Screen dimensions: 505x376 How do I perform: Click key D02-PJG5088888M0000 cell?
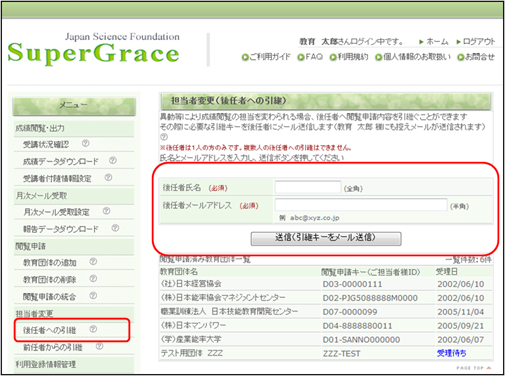coord(370,298)
